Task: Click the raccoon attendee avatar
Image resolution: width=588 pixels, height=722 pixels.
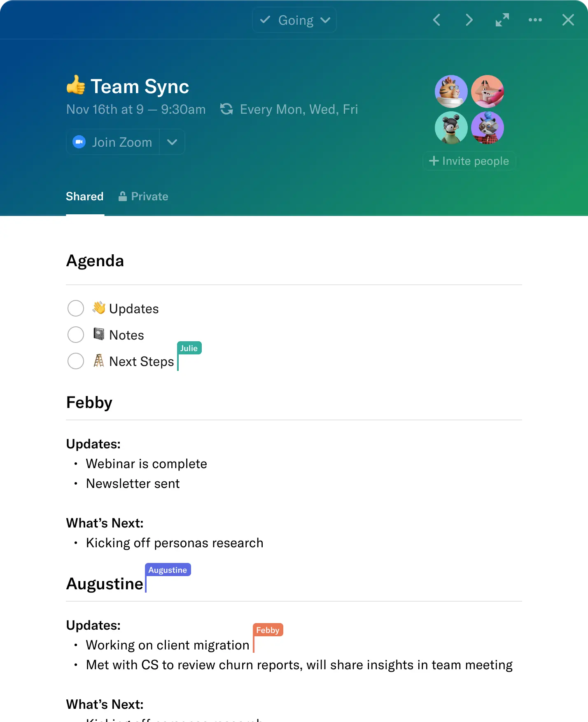Action: tap(487, 127)
